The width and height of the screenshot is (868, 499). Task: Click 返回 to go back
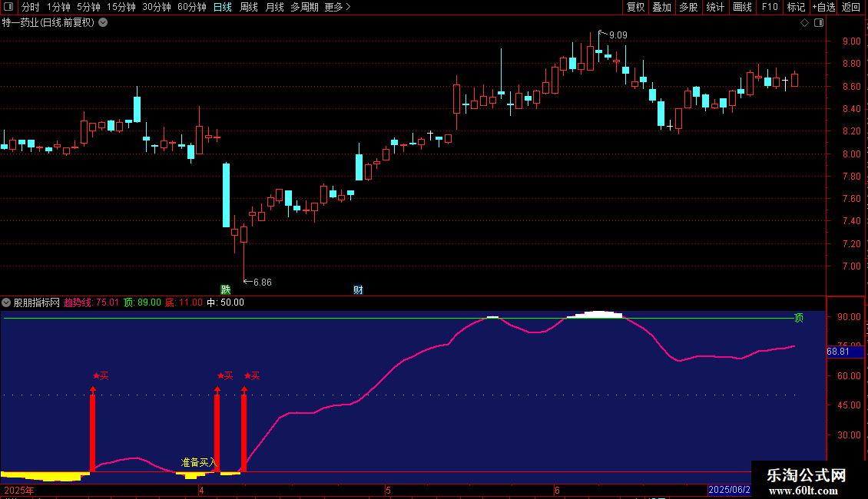(x=851, y=7)
